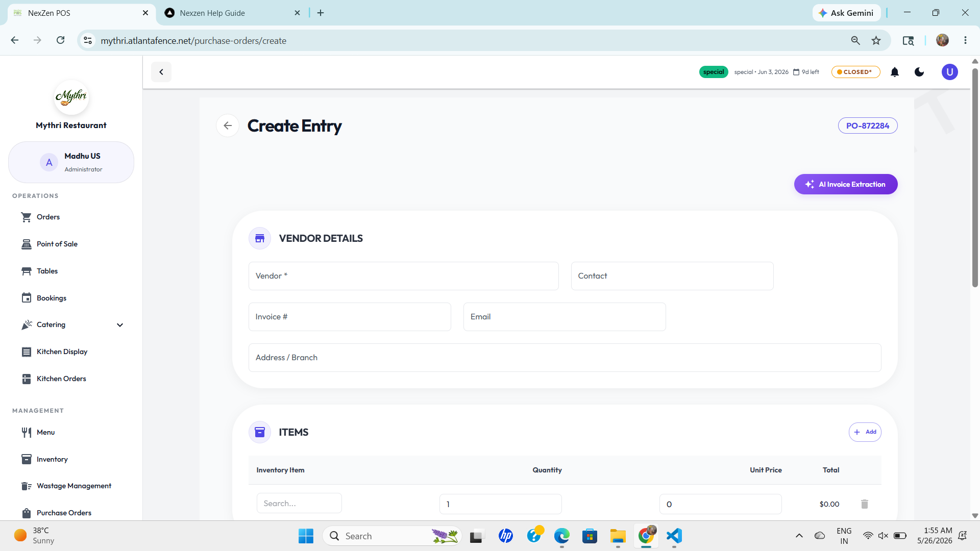Switch to NexZen POS tab
Screen dimensions: 980x551
pos(82,13)
